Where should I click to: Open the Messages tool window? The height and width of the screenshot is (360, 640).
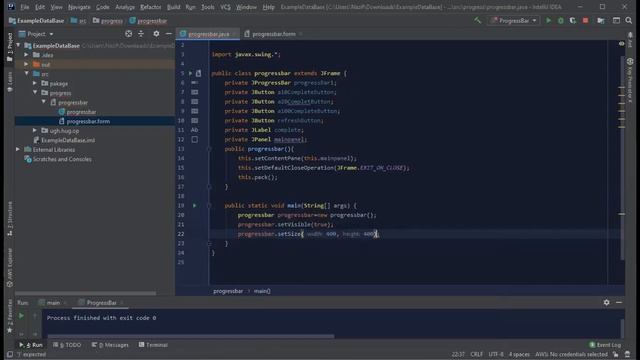pos(110,345)
